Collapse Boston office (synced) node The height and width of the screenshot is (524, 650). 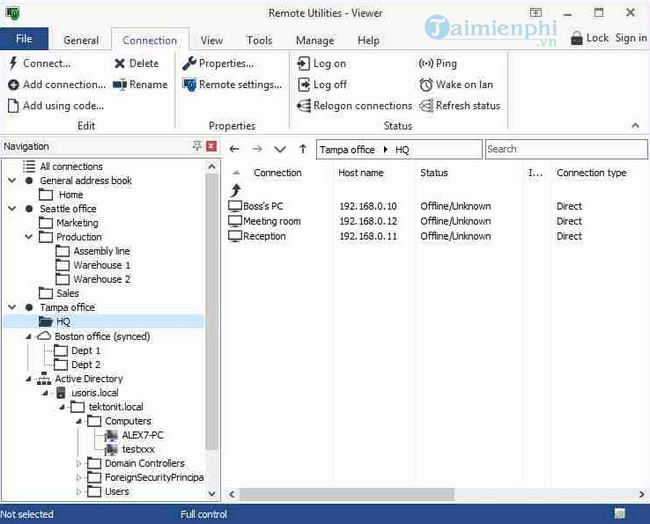29,337
